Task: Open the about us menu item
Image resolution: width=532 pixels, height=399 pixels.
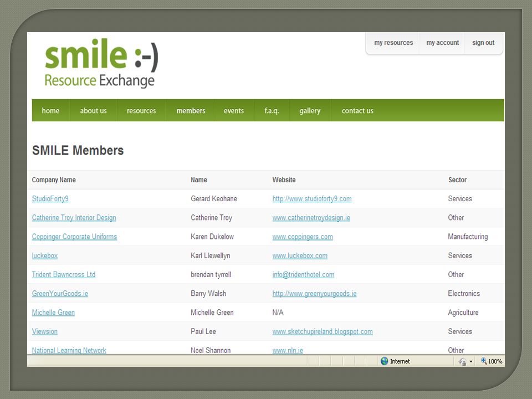Action: (93, 111)
